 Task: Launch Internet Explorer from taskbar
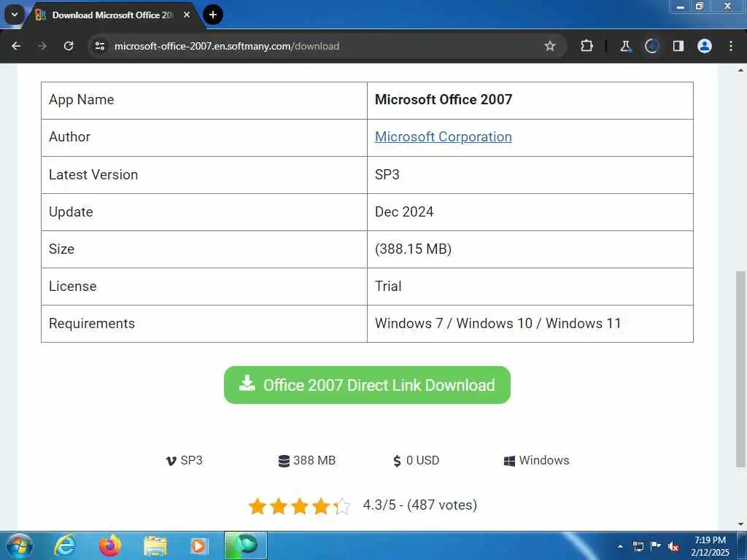click(x=65, y=545)
